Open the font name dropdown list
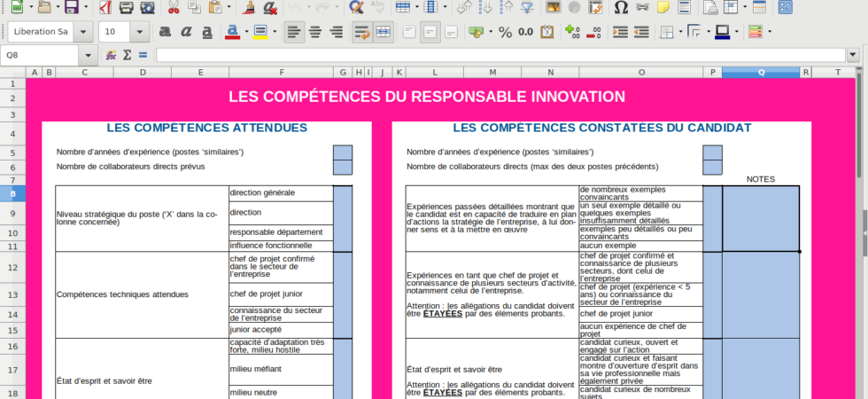Viewport: 868px width, 399px height. click(82, 32)
